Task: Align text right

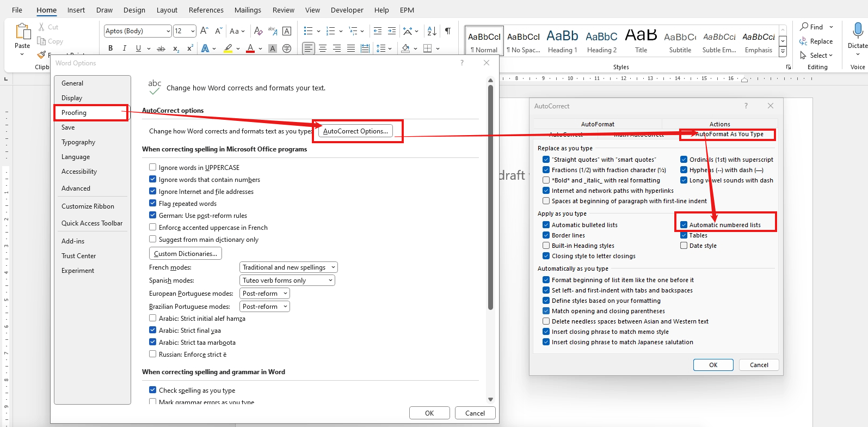Action: pyautogui.click(x=337, y=48)
